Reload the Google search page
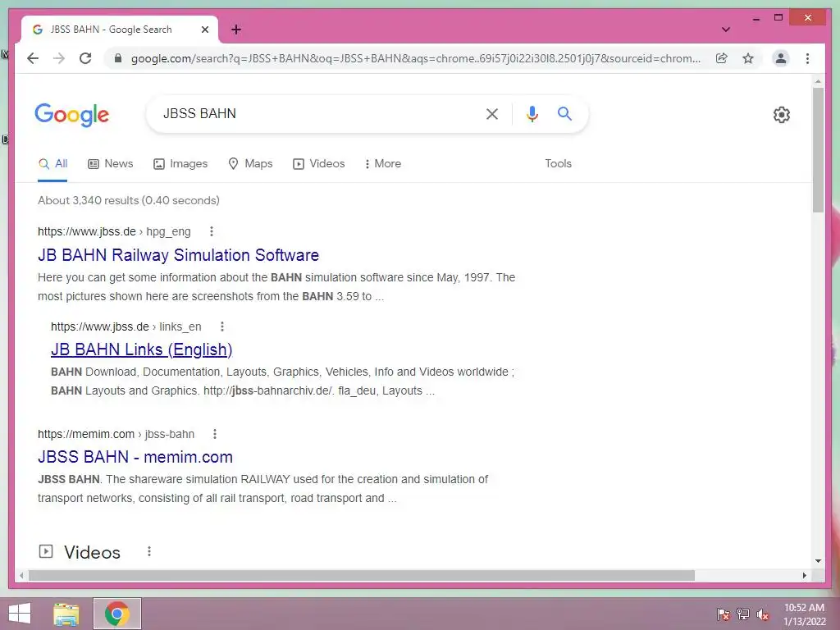The width and height of the screenshot is (840, 630). tap(85, 58)
